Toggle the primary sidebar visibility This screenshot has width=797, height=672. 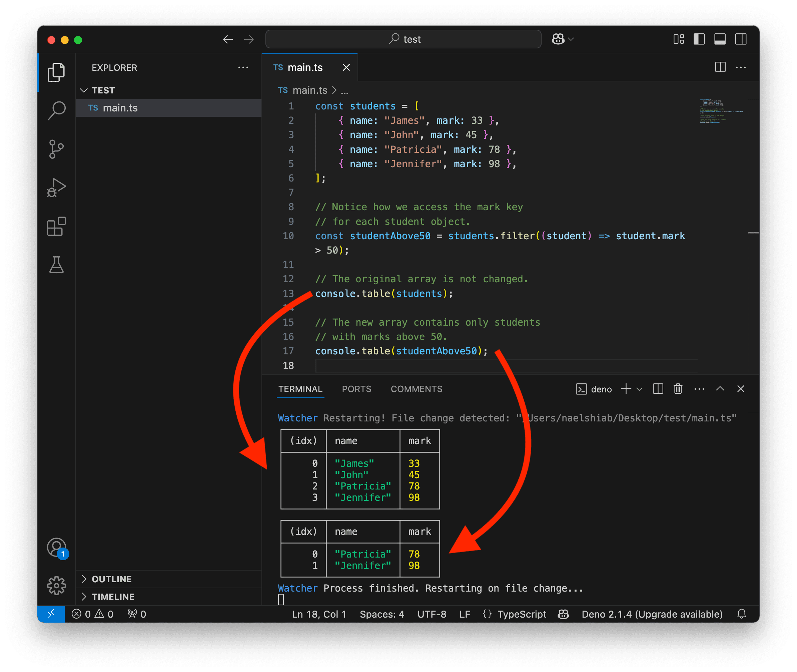(x=699, y=39)
